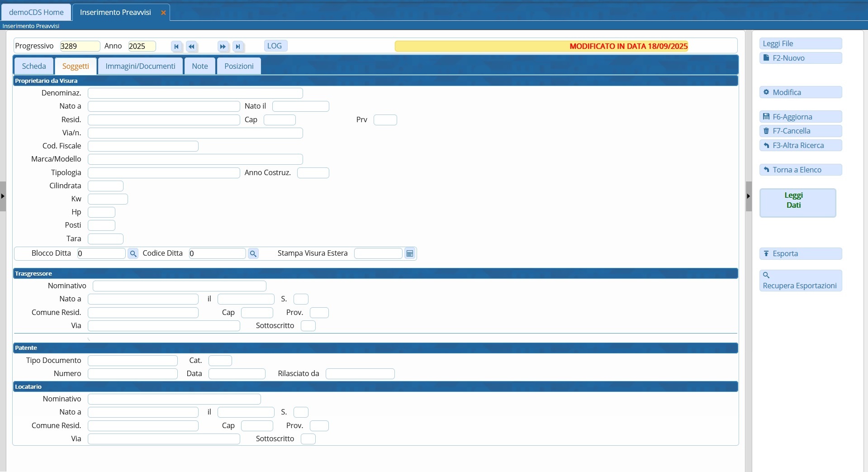Focus the Tipo Documento field
Screen dimensions: 868x472
(x=133, y=361)
